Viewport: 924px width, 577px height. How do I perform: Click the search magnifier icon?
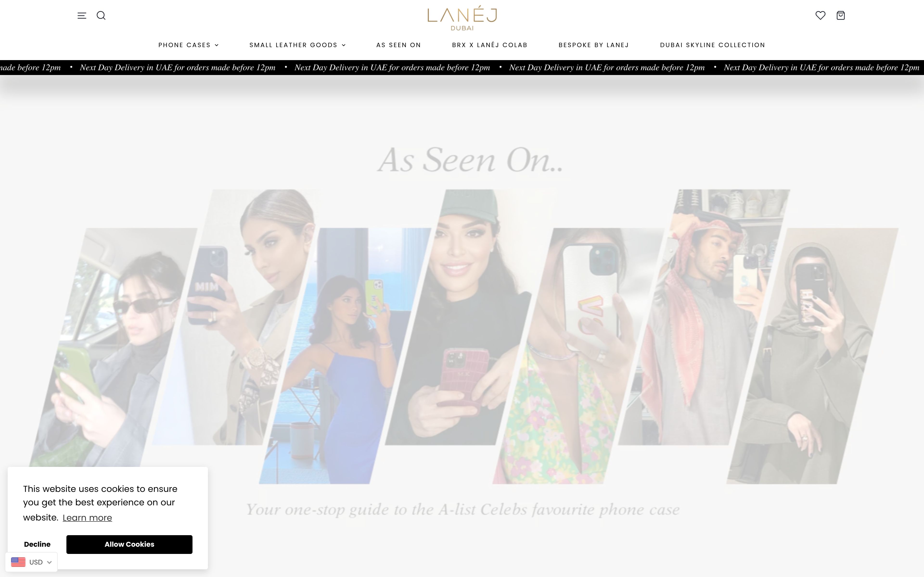tap(101, 16)
